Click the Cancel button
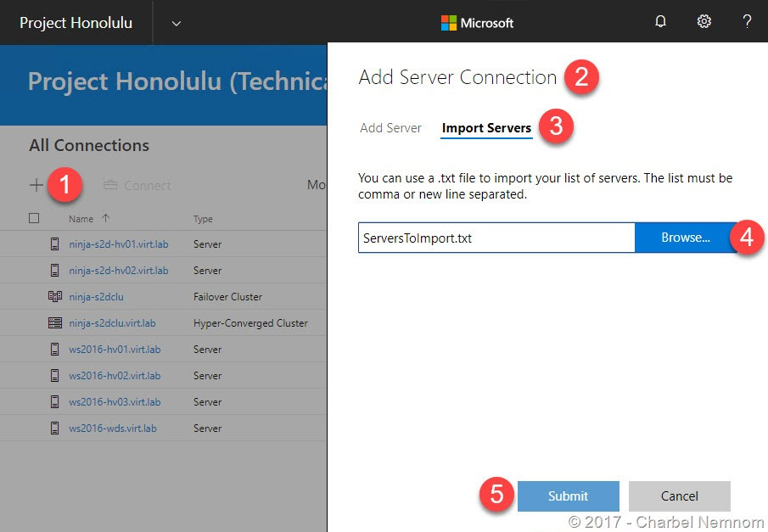The image size is (768, 532). click(x=680, y=496)
